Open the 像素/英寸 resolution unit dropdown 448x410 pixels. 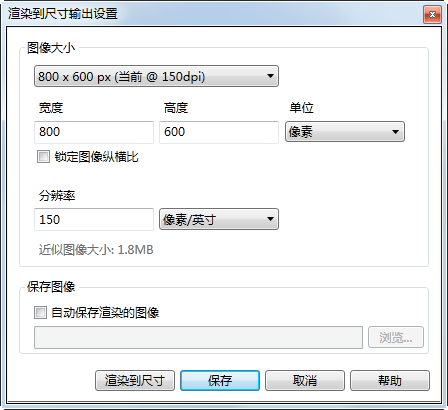tap(219, 219)
